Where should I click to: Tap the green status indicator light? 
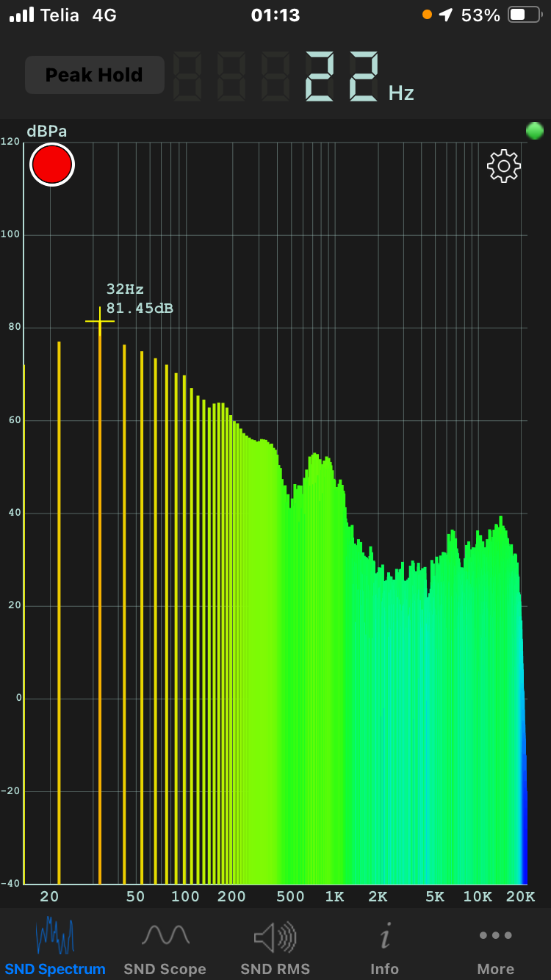coord(535,131)
